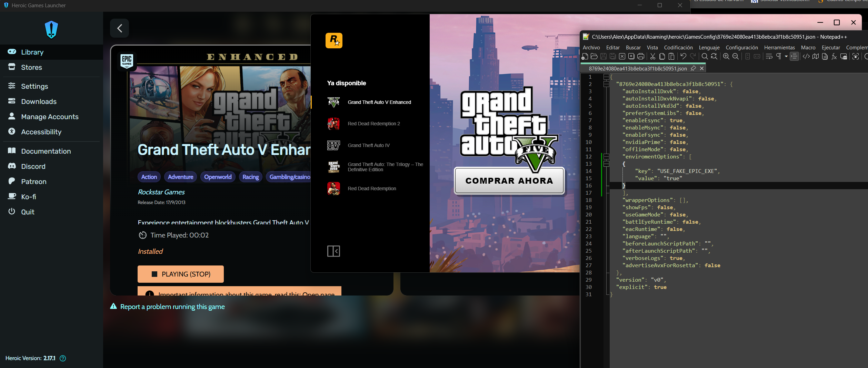The width and height of the screenshot is (868, 368).
Task: Quit Heroic Games Launcher from sidebar
Action: [x=51, y=212]
